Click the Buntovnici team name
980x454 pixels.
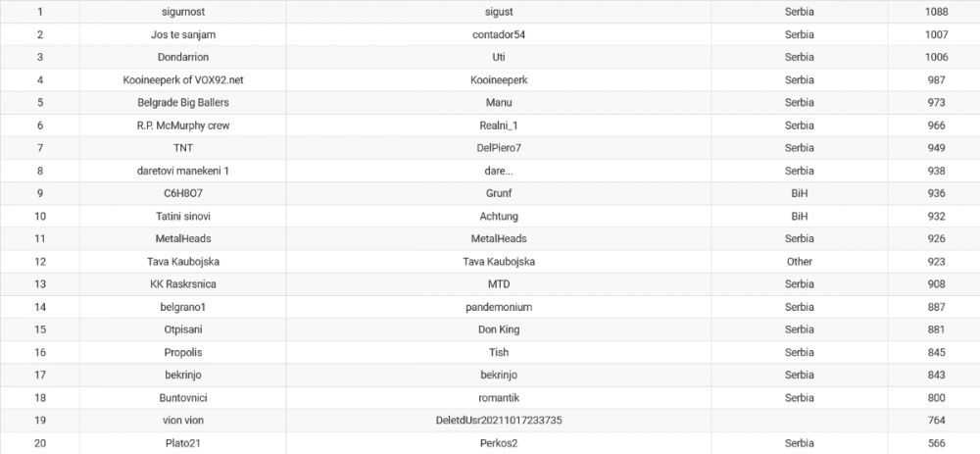pos(183,397)
